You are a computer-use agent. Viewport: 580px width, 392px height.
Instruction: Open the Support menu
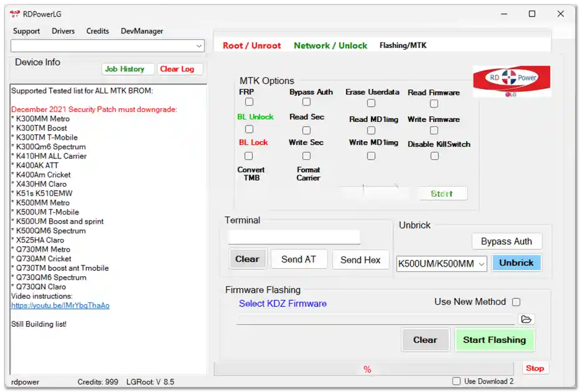click(26, 31)
